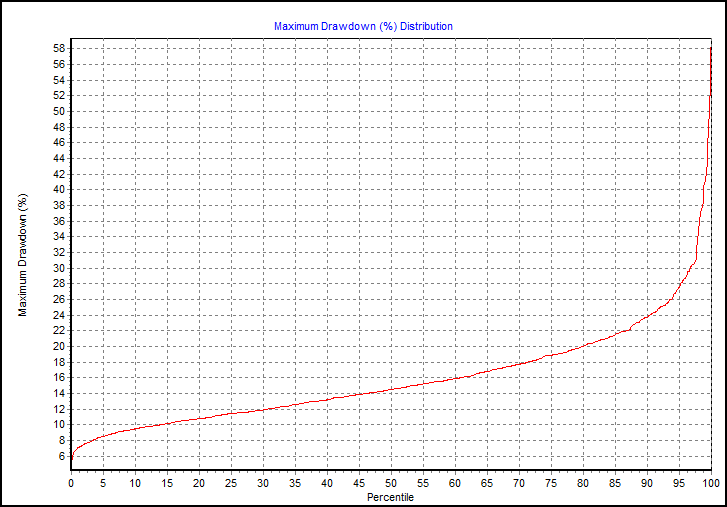This screenshot has height=507, width=727.
Task: Select percentile axis tick 35
Action: pos(295,483)
